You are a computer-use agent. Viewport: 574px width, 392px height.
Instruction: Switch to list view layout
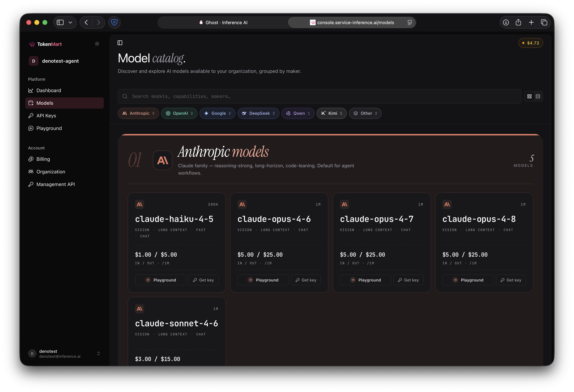(x=538, y=97)
